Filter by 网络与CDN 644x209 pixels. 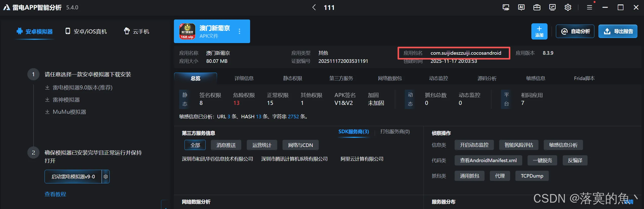[300, 145]
